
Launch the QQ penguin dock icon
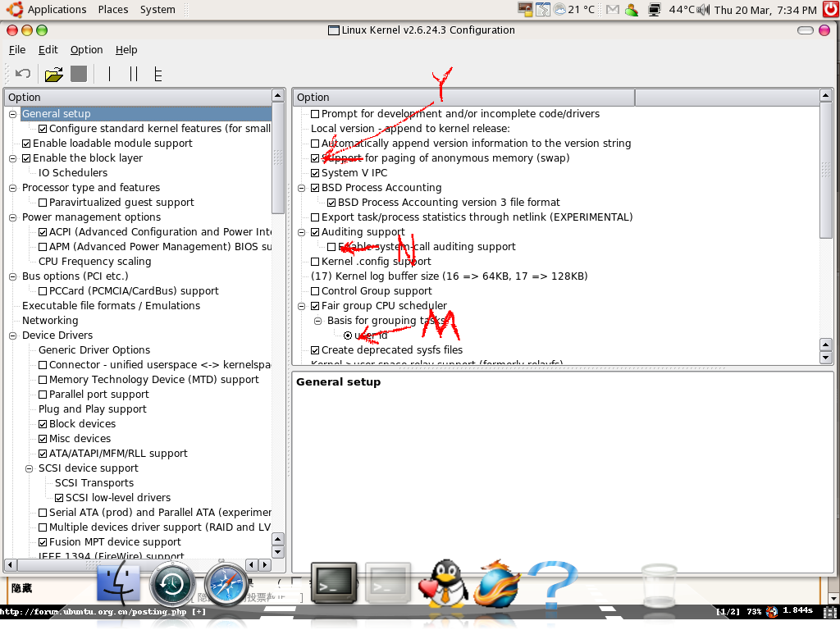click(x=443, y=584)
